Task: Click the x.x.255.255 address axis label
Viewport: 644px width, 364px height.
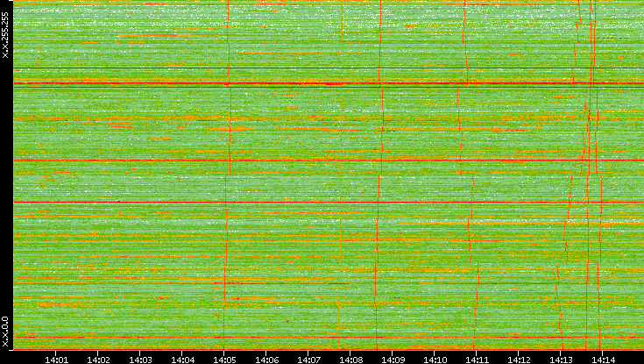Action: tap(5, 35)
